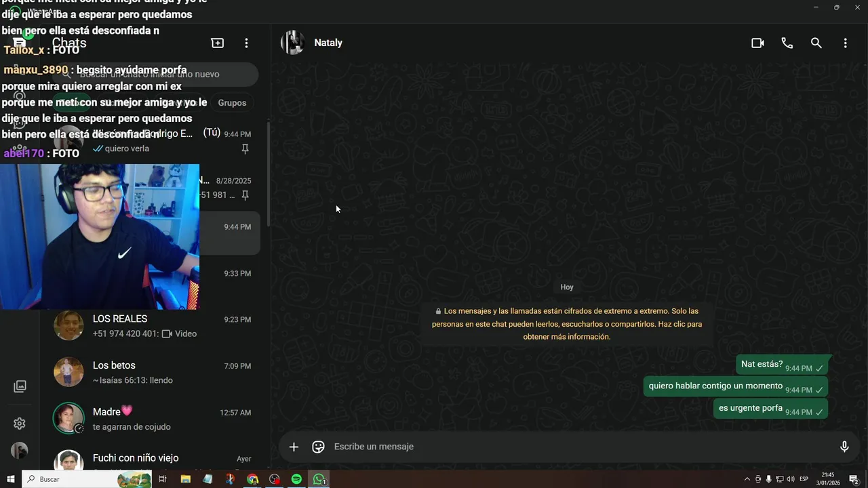Click the encryption info notice
This screenshot has width=868, height=488.
(x=567, y=323)
